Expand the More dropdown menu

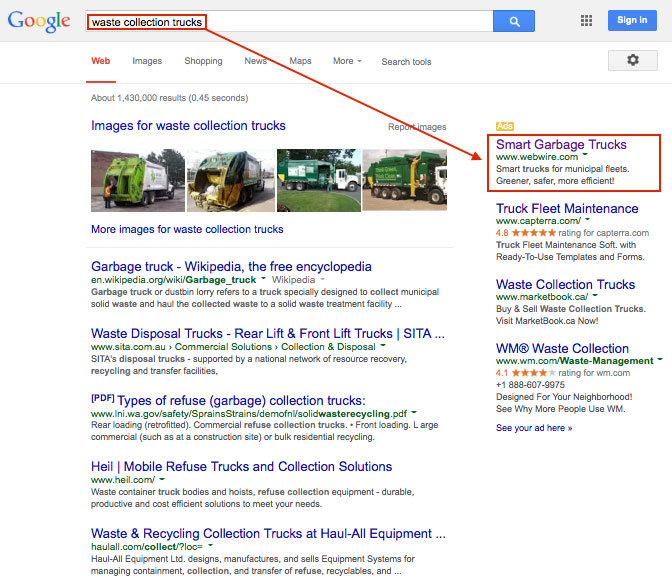point(347,61)
